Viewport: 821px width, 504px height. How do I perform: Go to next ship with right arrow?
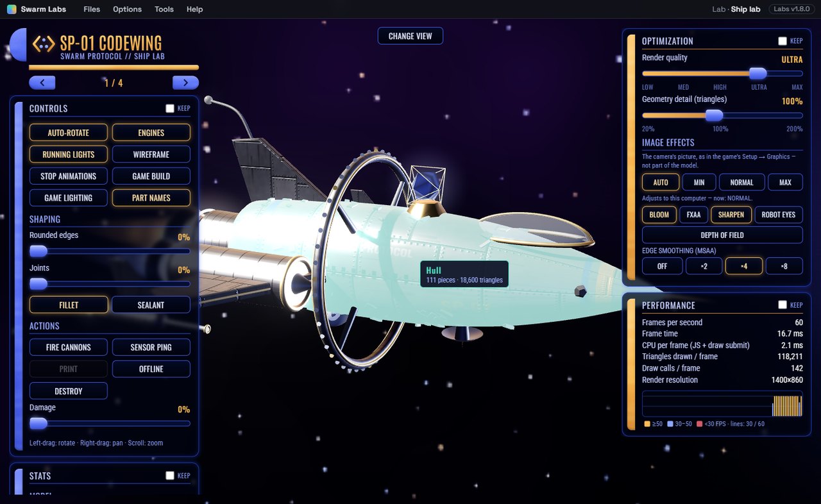(185, 83)
